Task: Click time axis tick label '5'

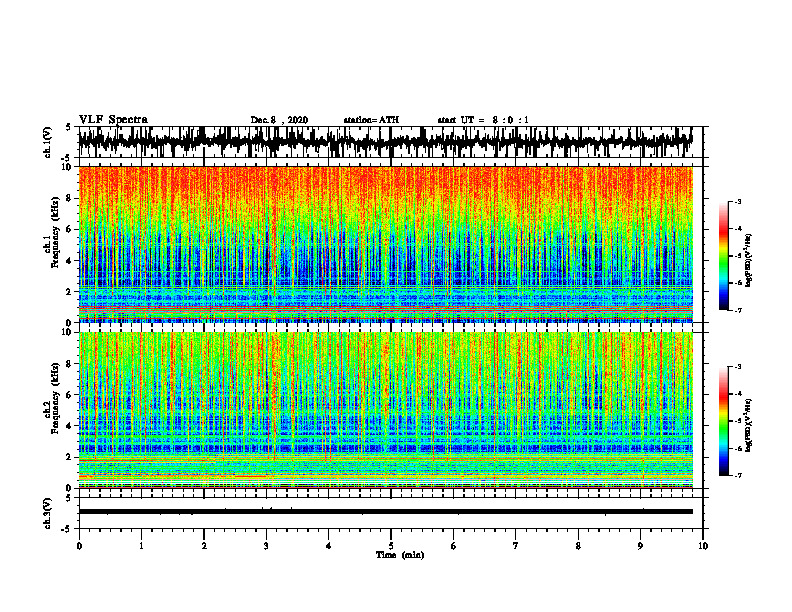Action: (391, 546)
